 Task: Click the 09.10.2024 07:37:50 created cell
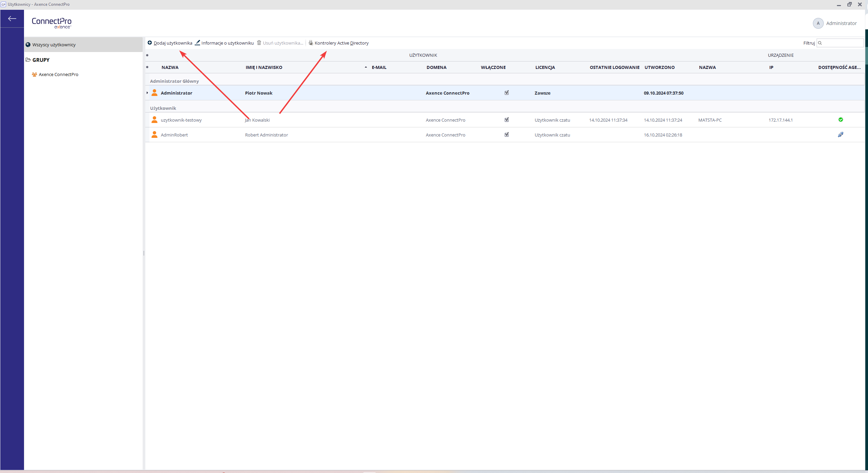click(x=664, y=93)
